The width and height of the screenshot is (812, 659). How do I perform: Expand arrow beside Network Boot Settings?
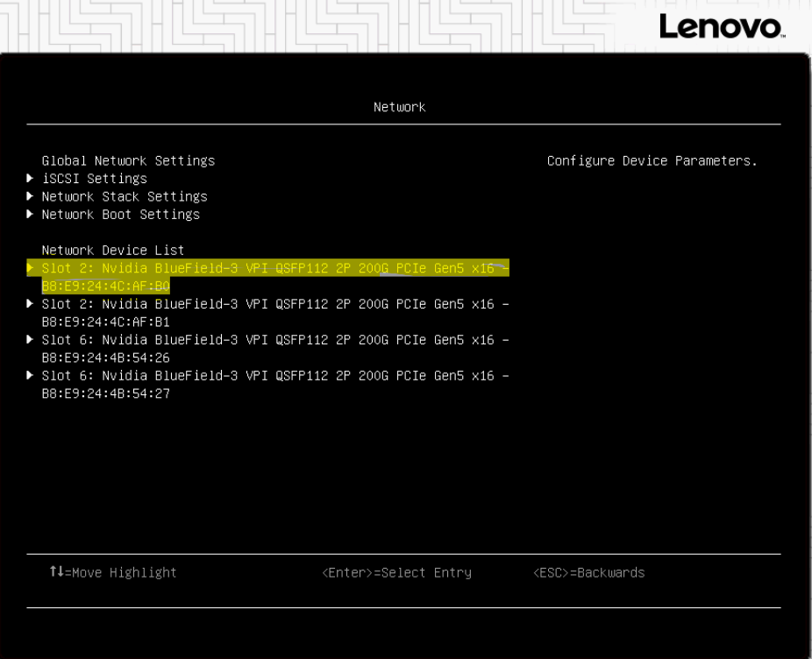(30, 215)
